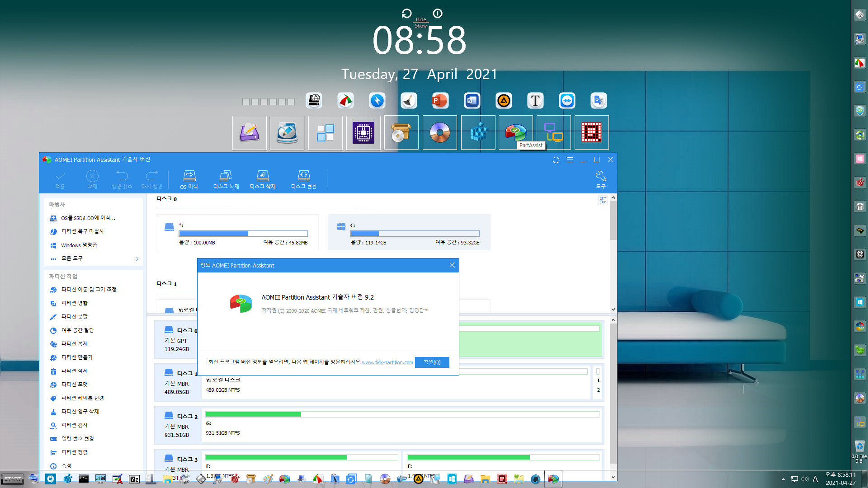Select the C: partition card
The image size is (868, 488).
click(x=409, y=232)
